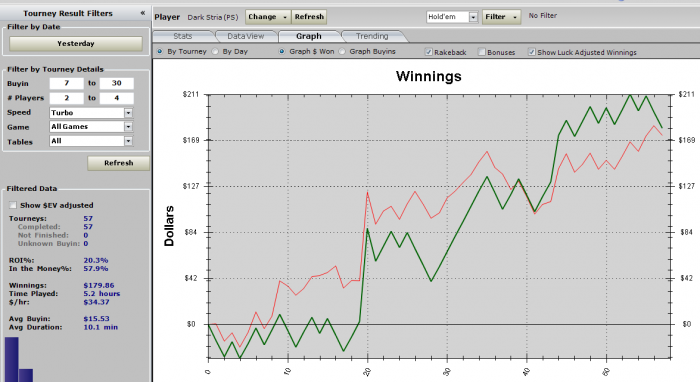This screenshot has height=382, width=700.
Task: Open the Game dropdown showing All Games
Action: tap(91, 127)
